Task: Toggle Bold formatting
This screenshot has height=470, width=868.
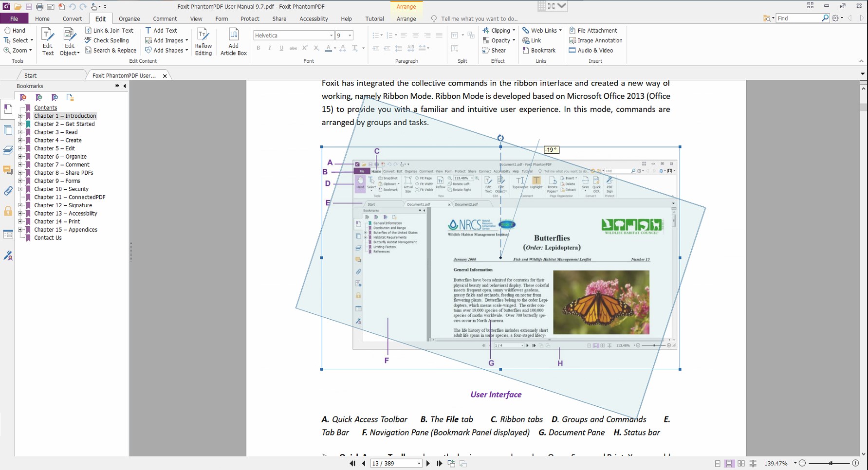Action: point(258,48)
